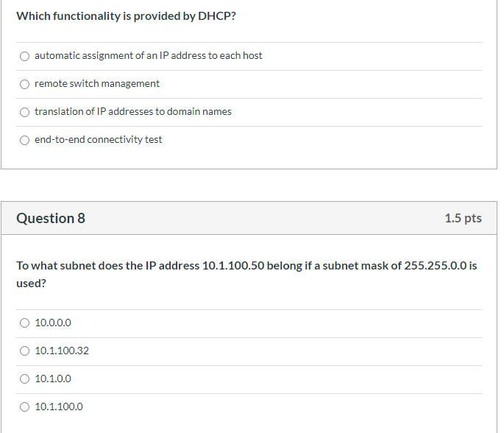Choose the 10.1.100.32 radio button
This screenshot has width=504, height=433.
24,351
